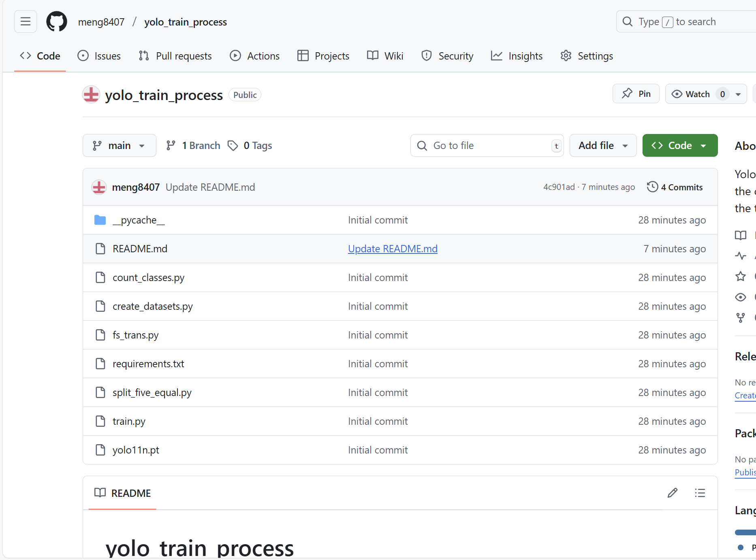Click the Update README.md commit link
This screenshot has width=756, height=560.
[x=393, y=249]
